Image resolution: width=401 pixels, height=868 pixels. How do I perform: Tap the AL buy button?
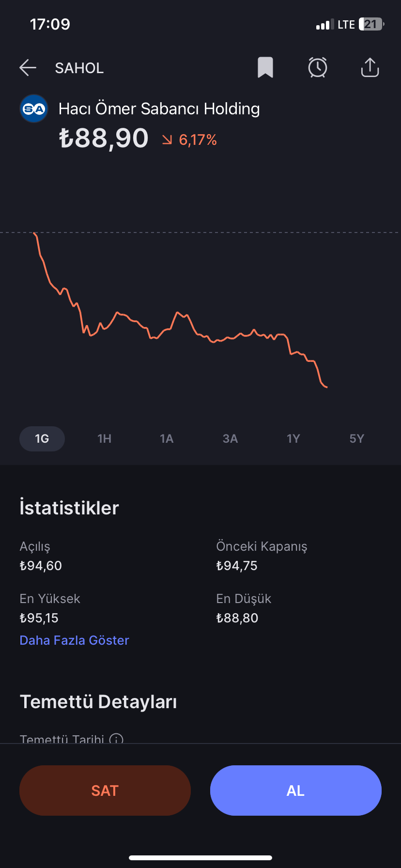point(296,790)
